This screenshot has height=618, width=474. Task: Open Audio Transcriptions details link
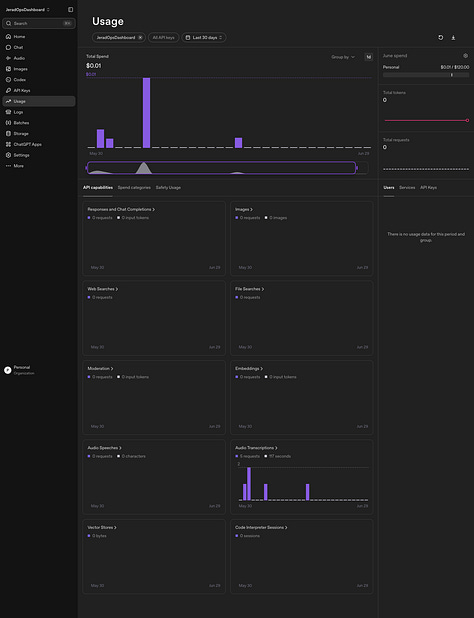(256, 448)
